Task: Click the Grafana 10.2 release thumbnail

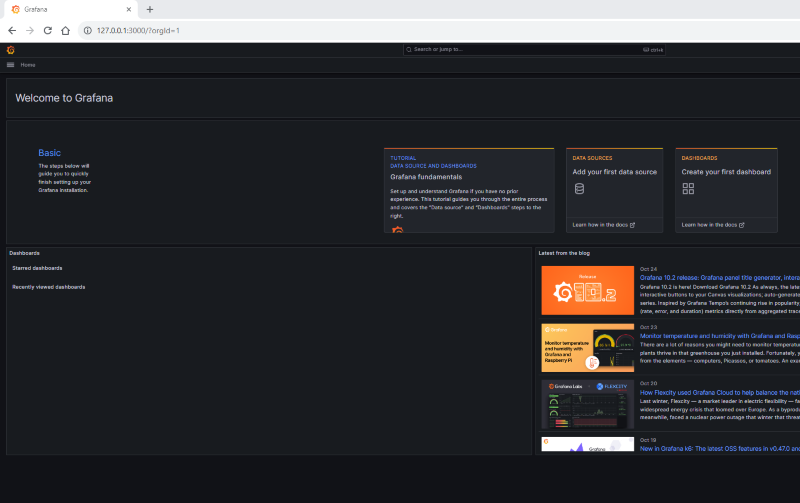Action: (x=588, y=290)
